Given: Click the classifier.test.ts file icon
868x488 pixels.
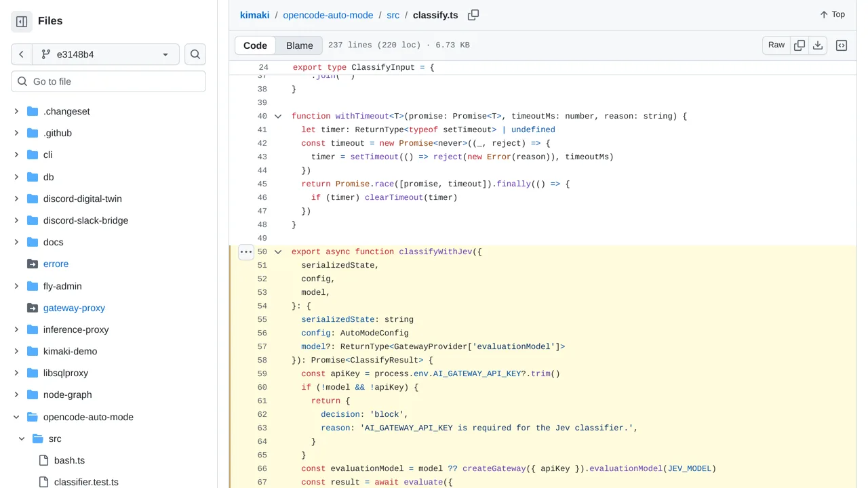Looking at the screenshot, I should [x=43, y=482].
